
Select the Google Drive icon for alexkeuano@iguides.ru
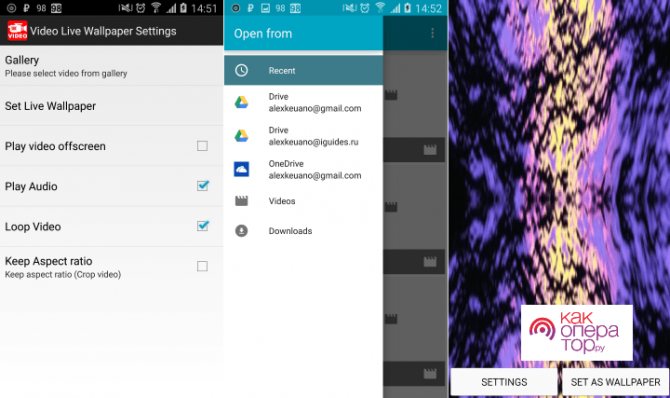point(241,136)
